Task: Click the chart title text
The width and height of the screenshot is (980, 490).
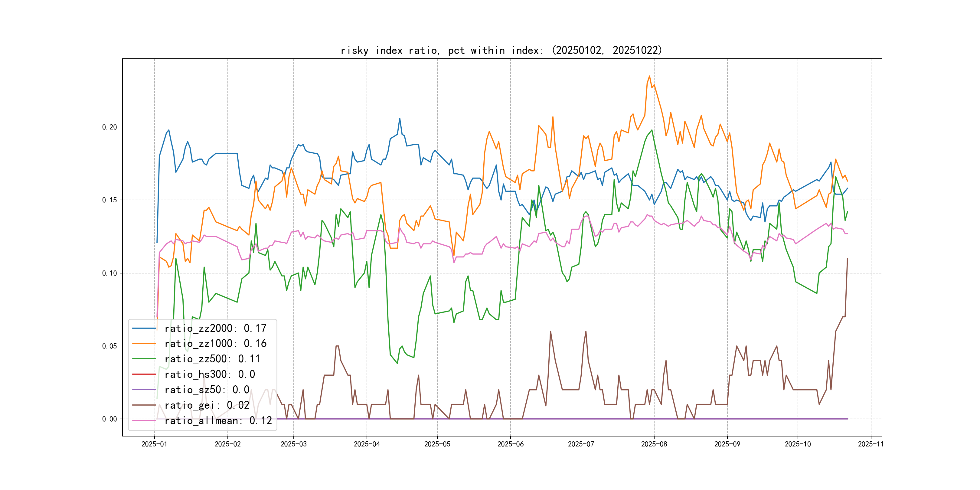Action: (501, 51)
